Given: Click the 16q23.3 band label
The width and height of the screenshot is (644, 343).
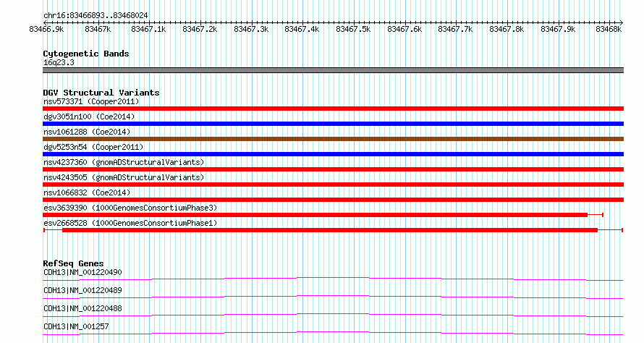Looking at the screenshot, I should (x=59, y=63).
